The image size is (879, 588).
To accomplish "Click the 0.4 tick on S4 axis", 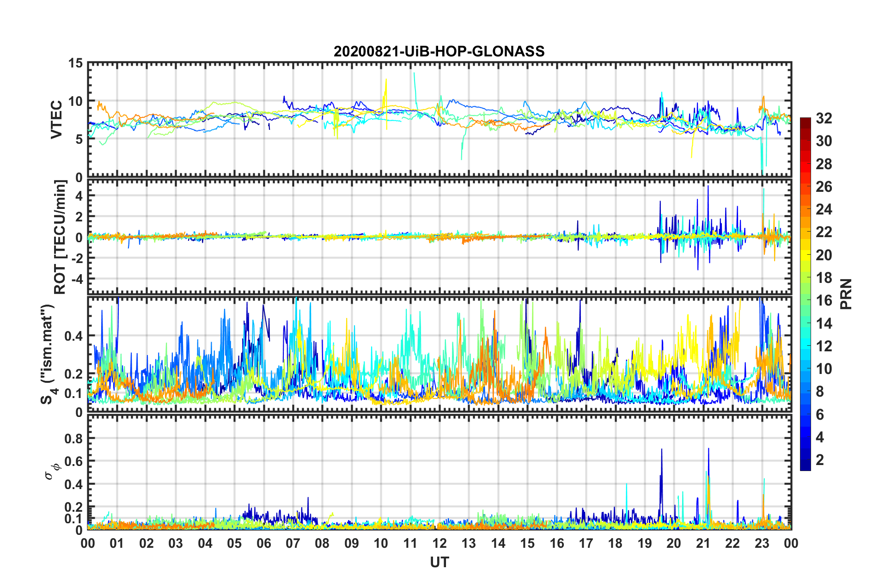I will [x=73, y=336].
